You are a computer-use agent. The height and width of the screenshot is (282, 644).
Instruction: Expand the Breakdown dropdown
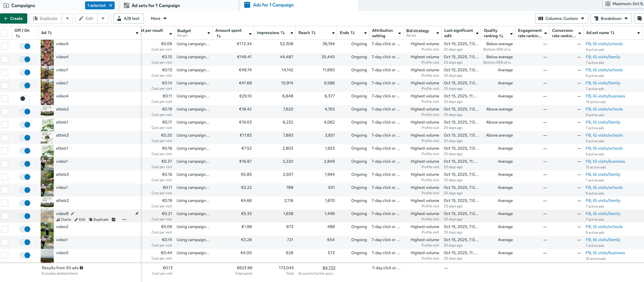(611, 18)
